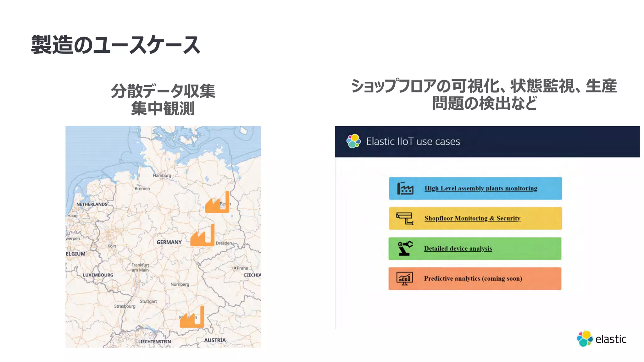The height and width of the screenshot is (362, 644).
Task: Click the security camera icon
Action: point(405,218)
